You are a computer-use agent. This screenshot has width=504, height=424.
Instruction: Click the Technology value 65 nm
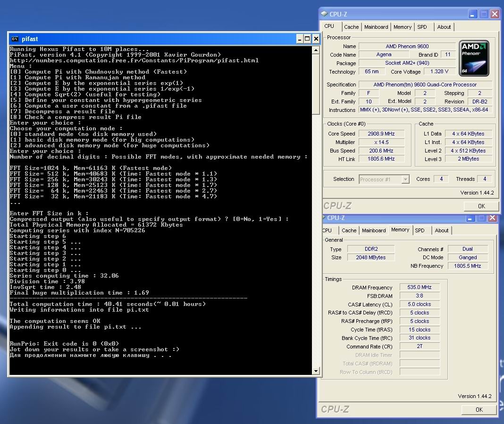pyautogui.click(x=371, y=71)
